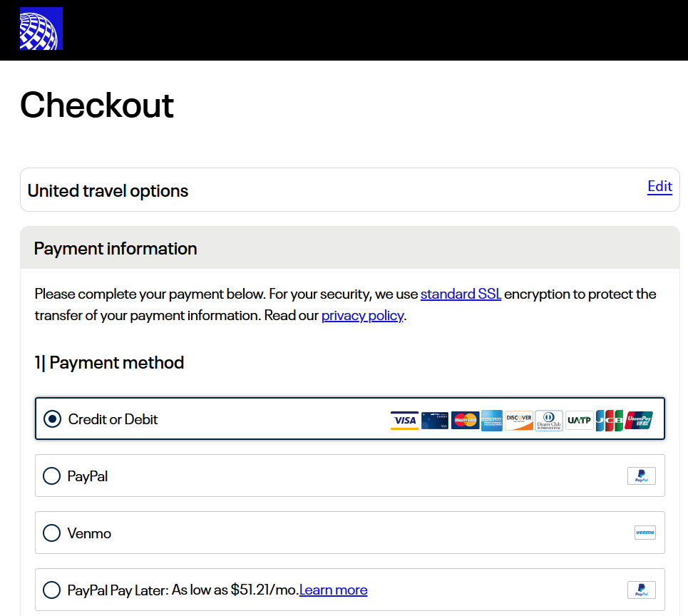The height and width of the screenshot is (616, 688).
Task: Click the United globe logo
Action: pyautogui.click(x=41, y=29)
